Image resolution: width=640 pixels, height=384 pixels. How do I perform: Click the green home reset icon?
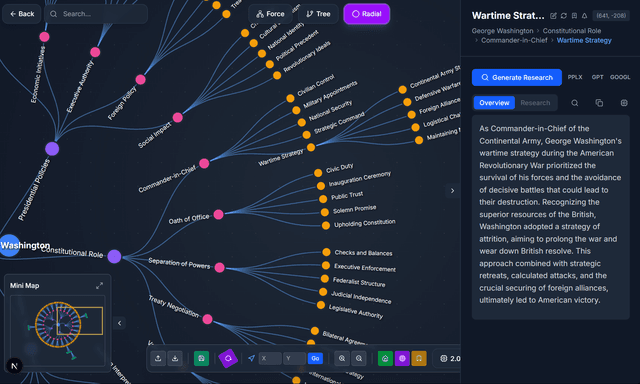(385, 358)
